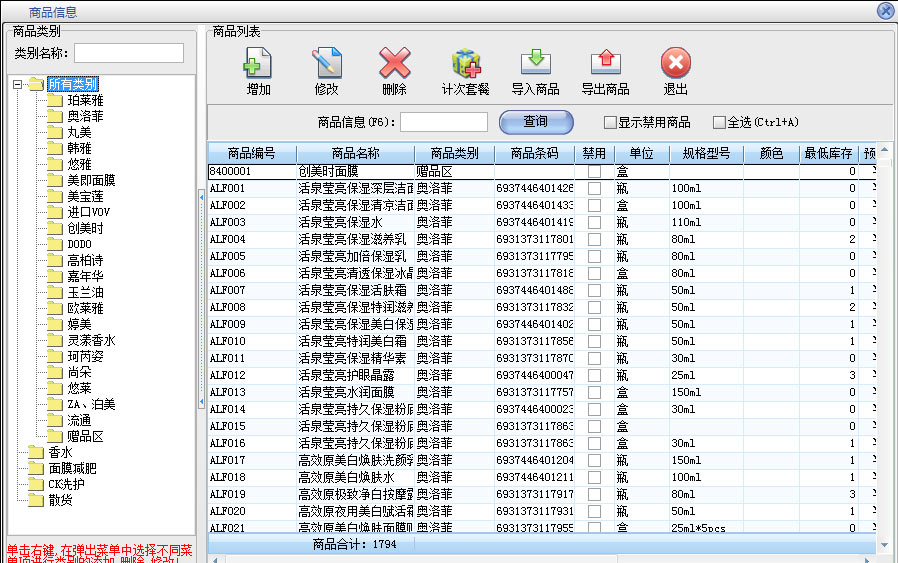Sort by 商品编号 column header
Screen dimensions: 898x563
[250, 154]
